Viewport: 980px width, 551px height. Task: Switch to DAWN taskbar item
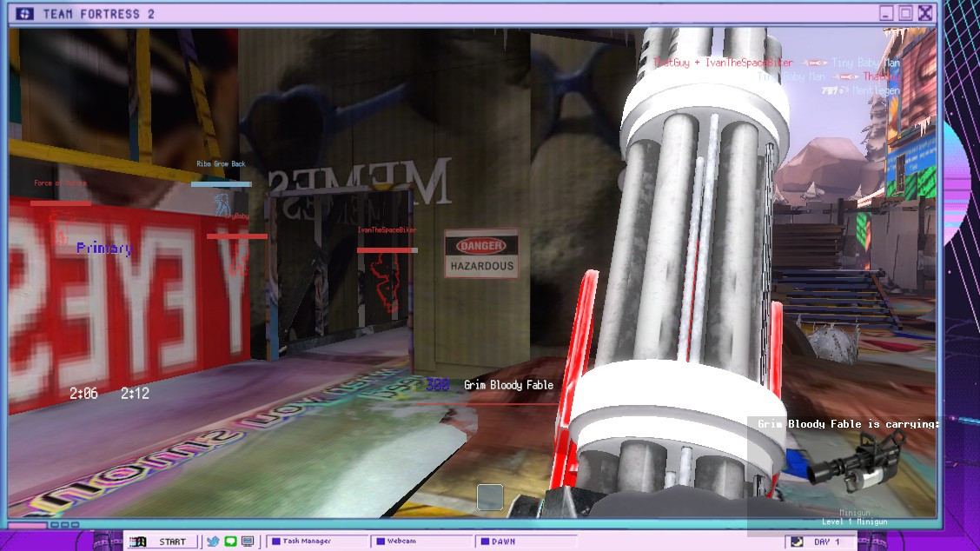click(526, 541)
